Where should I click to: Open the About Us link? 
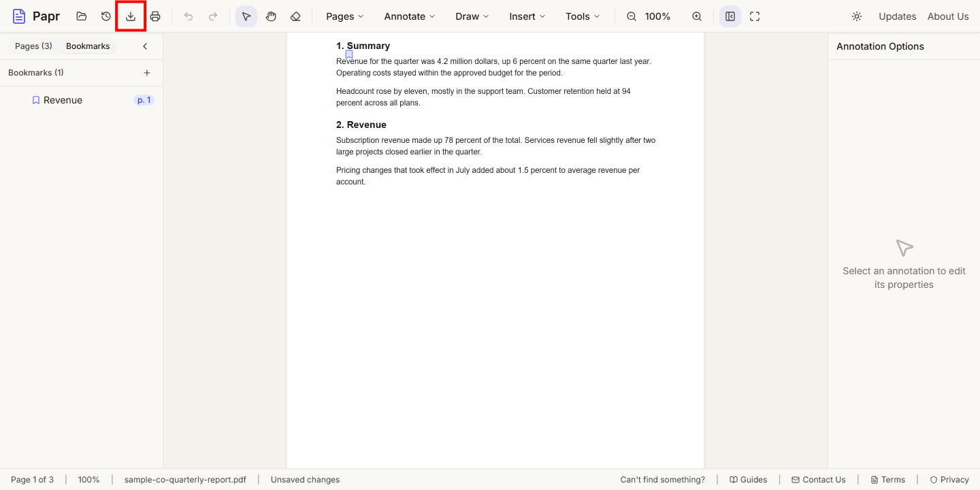coord(948,16)
